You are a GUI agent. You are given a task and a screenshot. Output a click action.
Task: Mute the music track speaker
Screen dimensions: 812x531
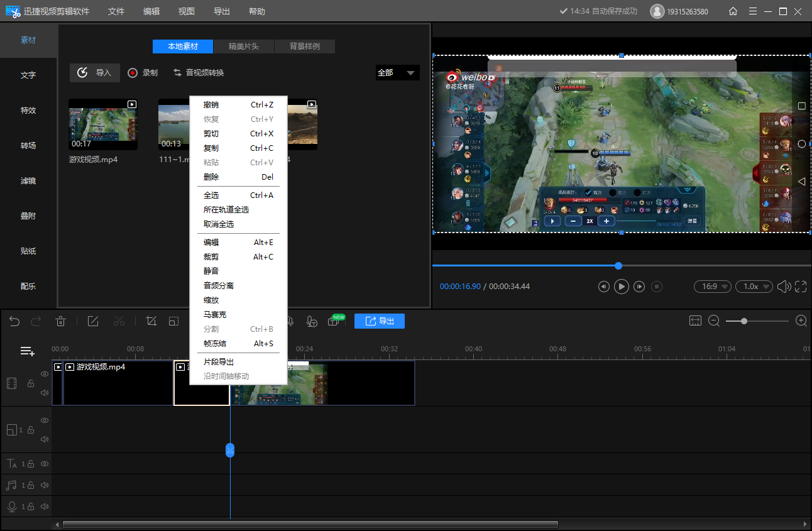click(x=45, y=485)
